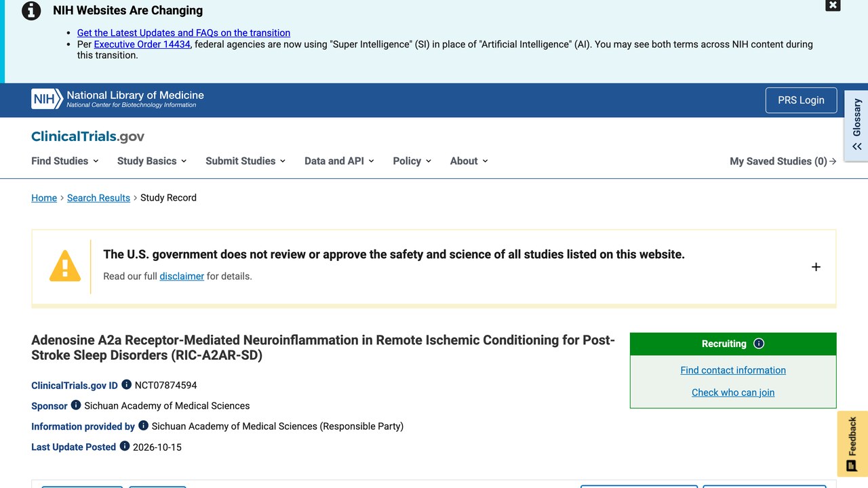Click info icon in NIH Websites banner
This screenshot has width=868, height=488.
click(31, 11)
